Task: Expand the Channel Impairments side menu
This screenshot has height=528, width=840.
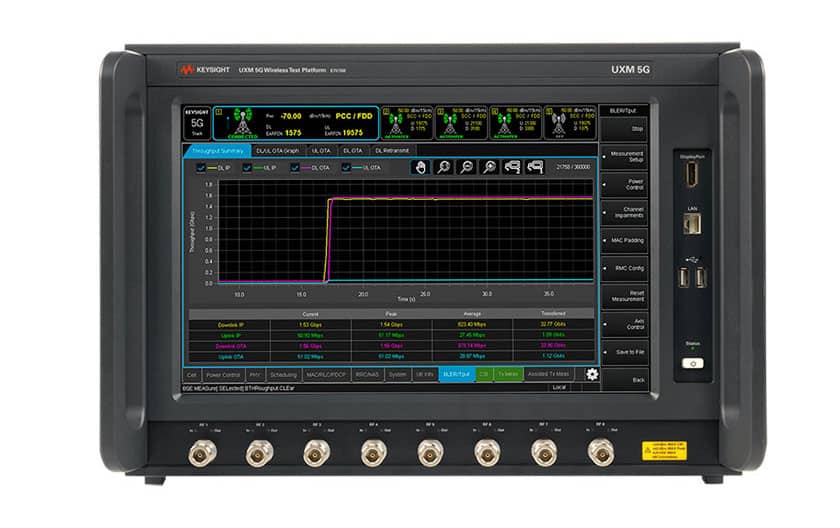Action: click(627, 212)
